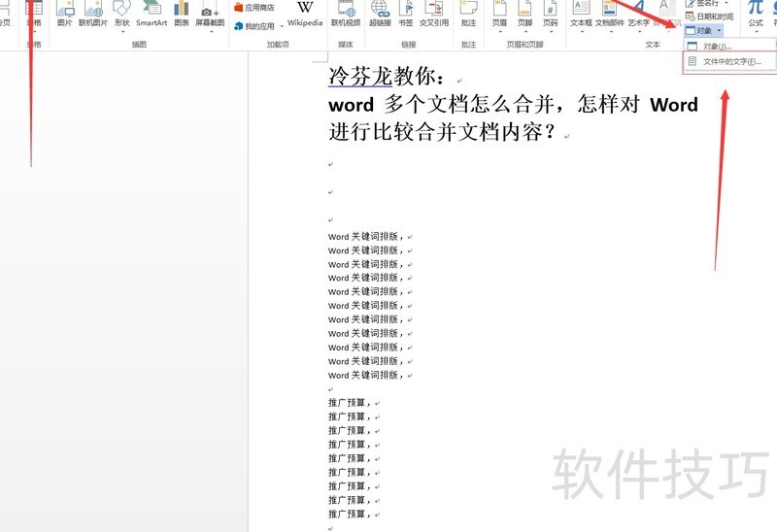Insert a 交叉引用 cross-reference
777x532 pixels.
(x=434, y=14)
